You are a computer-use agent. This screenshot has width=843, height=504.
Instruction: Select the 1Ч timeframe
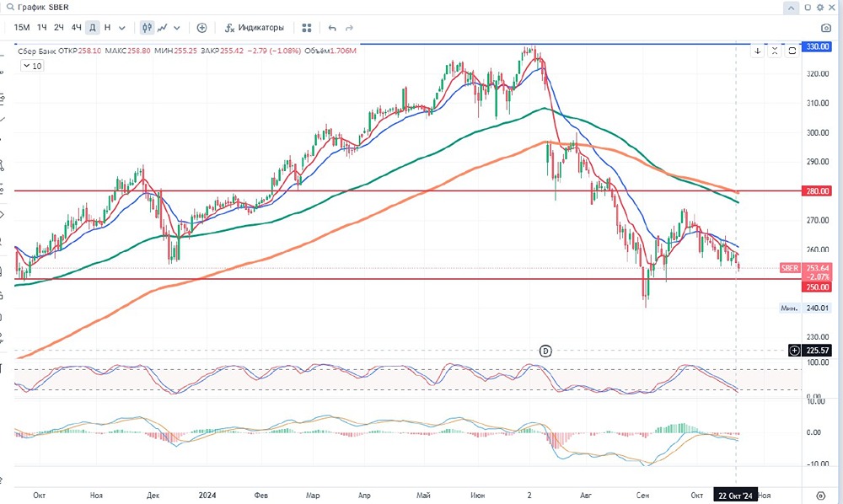coord(42,28)
